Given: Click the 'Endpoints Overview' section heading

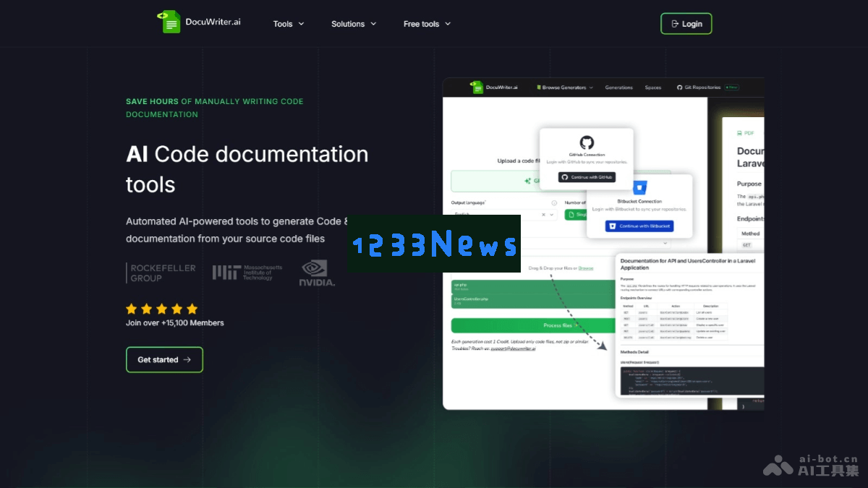Looking at the screenshot, I should click(x=636, y=298).
